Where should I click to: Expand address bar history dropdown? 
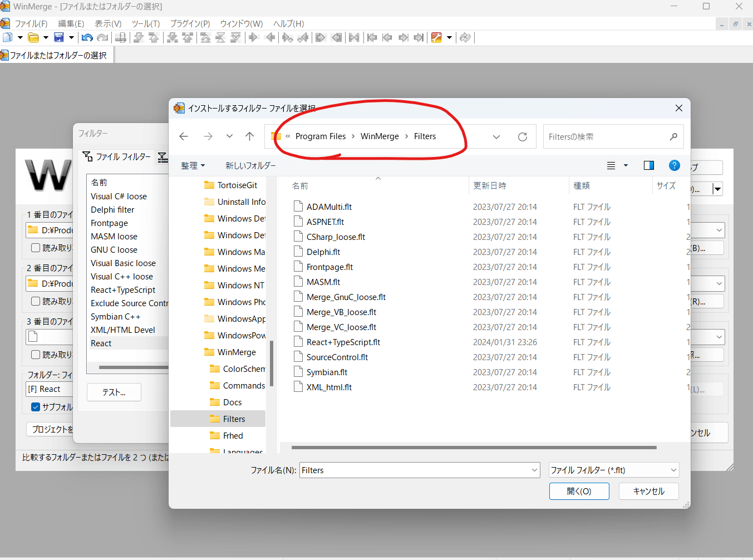point(496,136)
